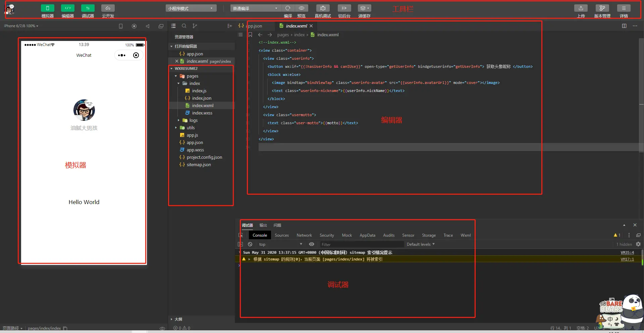Switch to the Network tab in debugger

304,235
